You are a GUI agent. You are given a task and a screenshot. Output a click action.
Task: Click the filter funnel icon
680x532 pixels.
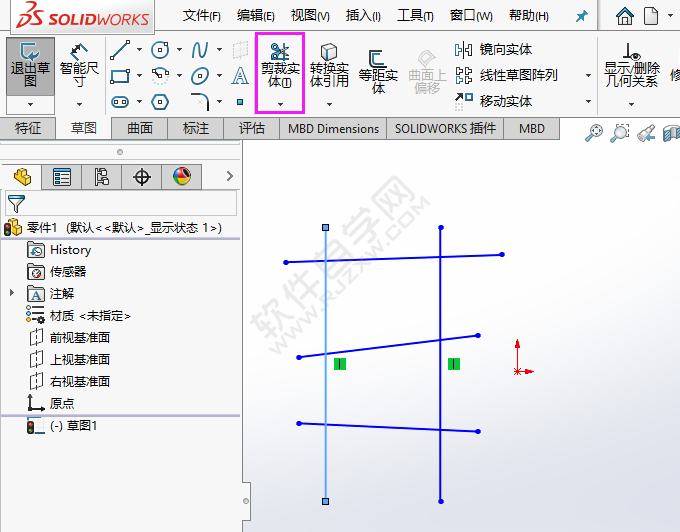tap(16, 203)
